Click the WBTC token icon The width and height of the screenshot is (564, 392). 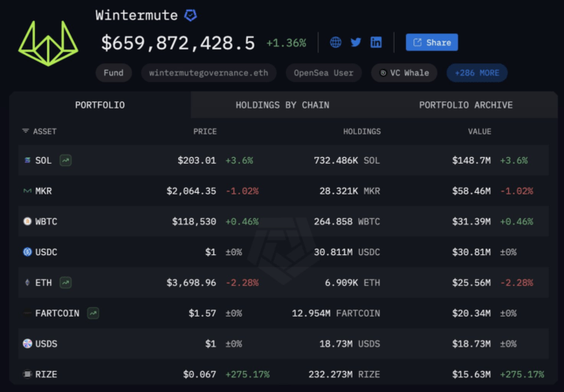[28, 222]
